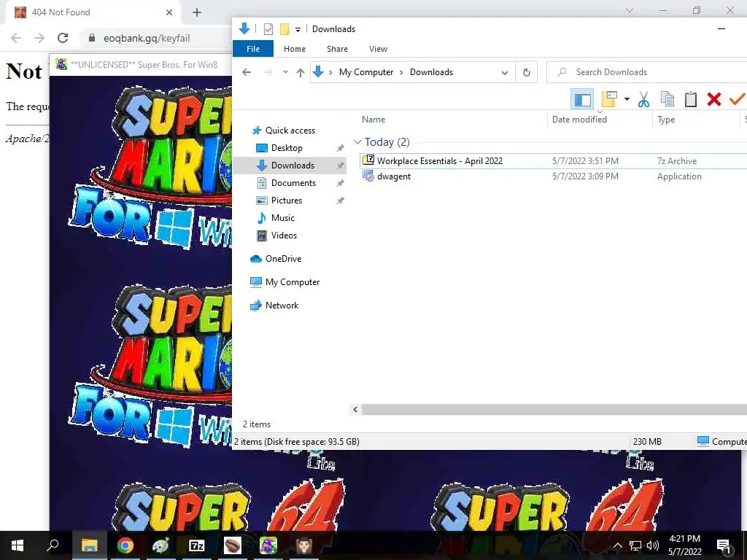Viewport: 747px width, 560px height.
Task: Click the coffee bean taskbar icon
Action: pos(233,545)
